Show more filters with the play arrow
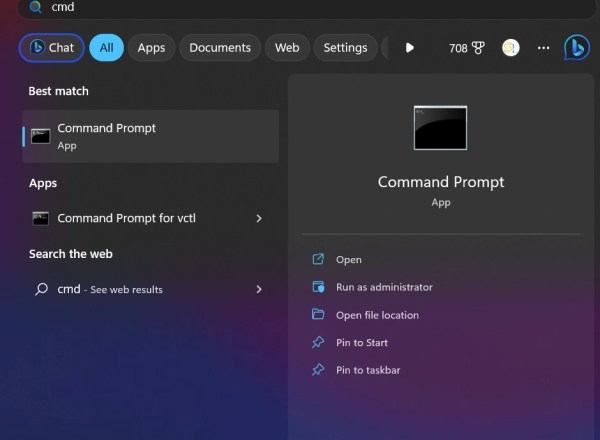600x440 pixels. click(409, 48)
